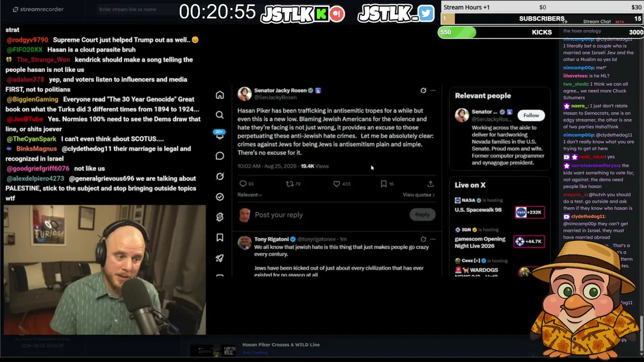This screenshot has height=362, width=644.
Task: Click the Enter stream link or name field
Action: point(128,9)
